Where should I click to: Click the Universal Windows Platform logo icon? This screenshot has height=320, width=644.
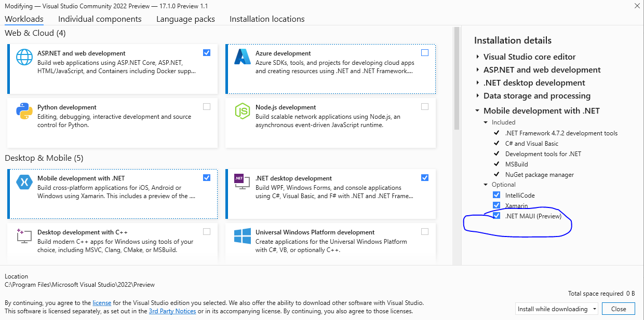[243, 236]
